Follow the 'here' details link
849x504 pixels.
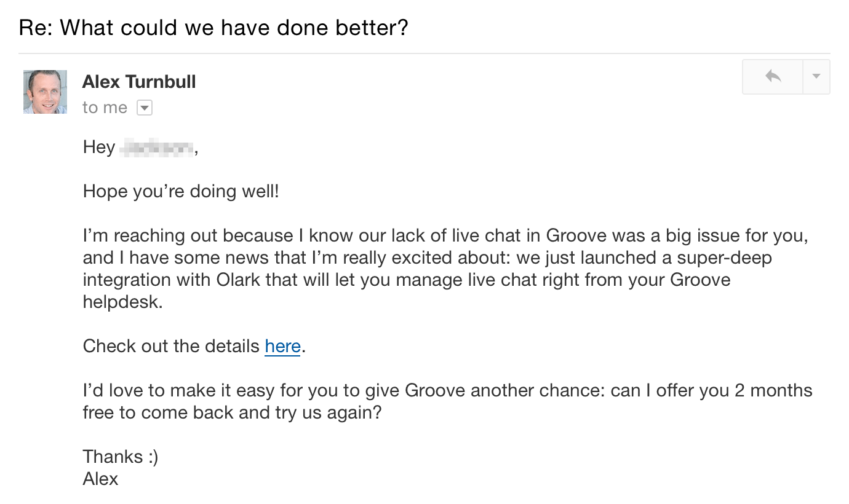(282, 347)
